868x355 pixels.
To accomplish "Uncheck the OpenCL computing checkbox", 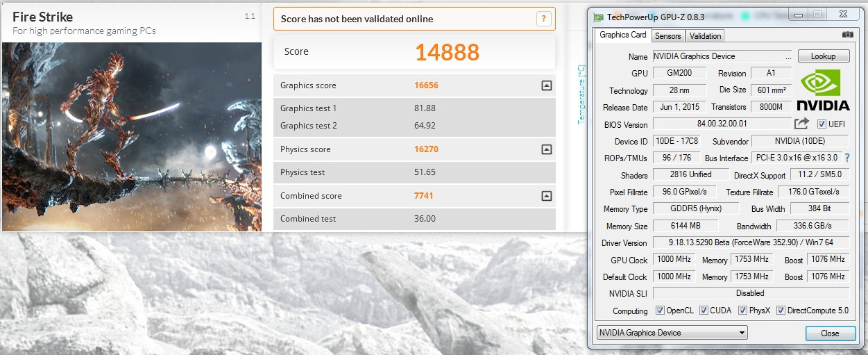I will [659, 311].
